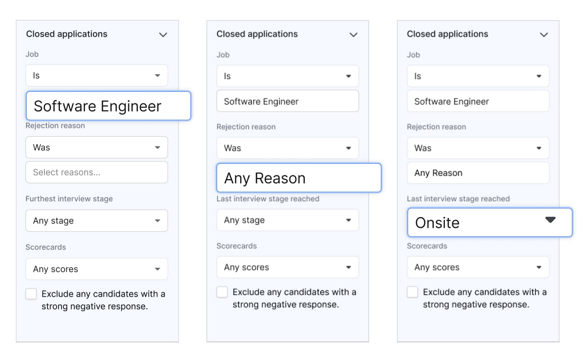Viewport: 588px width, 364px height.
Task: Collapse Closed applications chevron in middle panel
Action: [353, 35]
